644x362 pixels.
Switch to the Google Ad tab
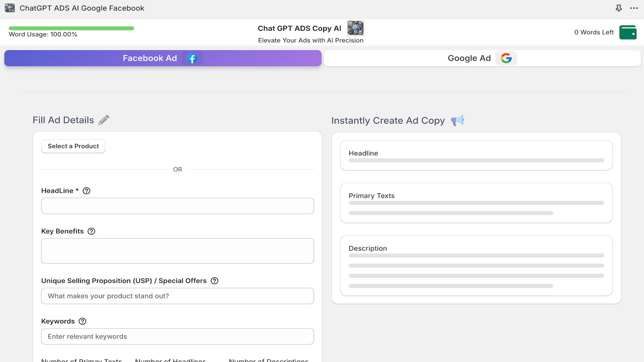coord(482,58)
